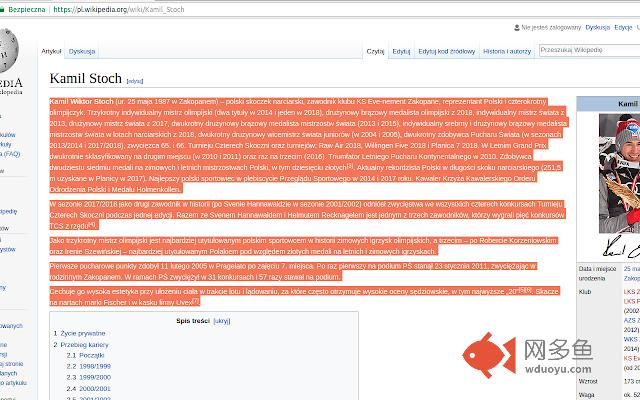Select the Czytaj tab
The width and height of the screenshot is (640, 400).
pyautogui.click(x=375, y=51)
